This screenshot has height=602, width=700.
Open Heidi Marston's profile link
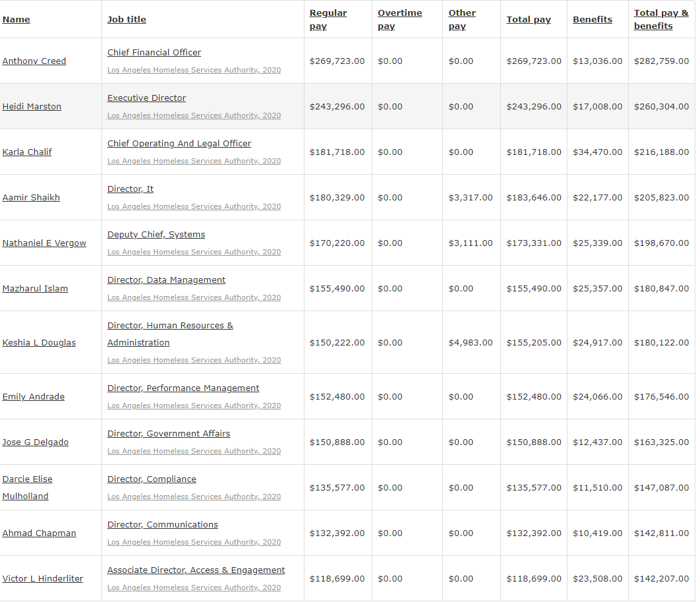pos(32,106)
